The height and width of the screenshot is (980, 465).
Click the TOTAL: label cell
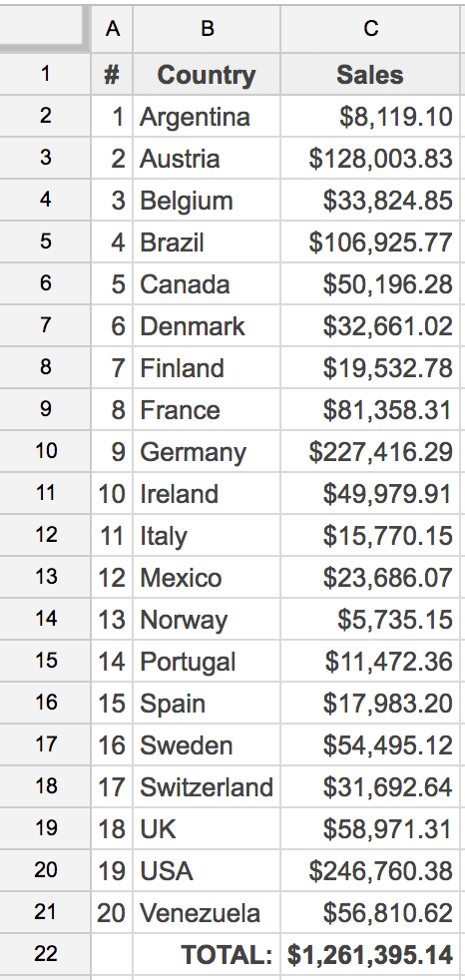[207, 954]
